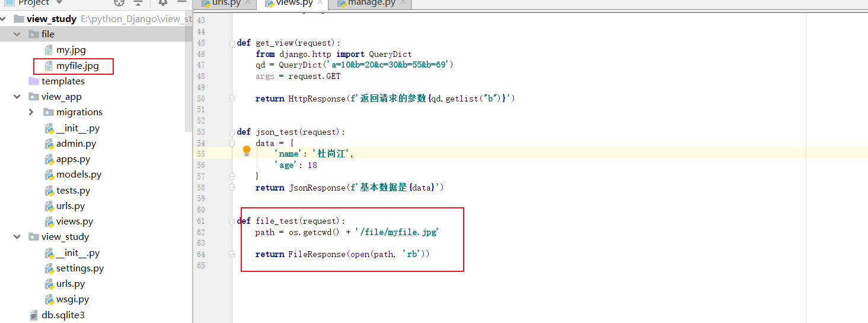868x323 pixels.
Task: Click the Python icon beside apps.py
Action: point(49,159)
